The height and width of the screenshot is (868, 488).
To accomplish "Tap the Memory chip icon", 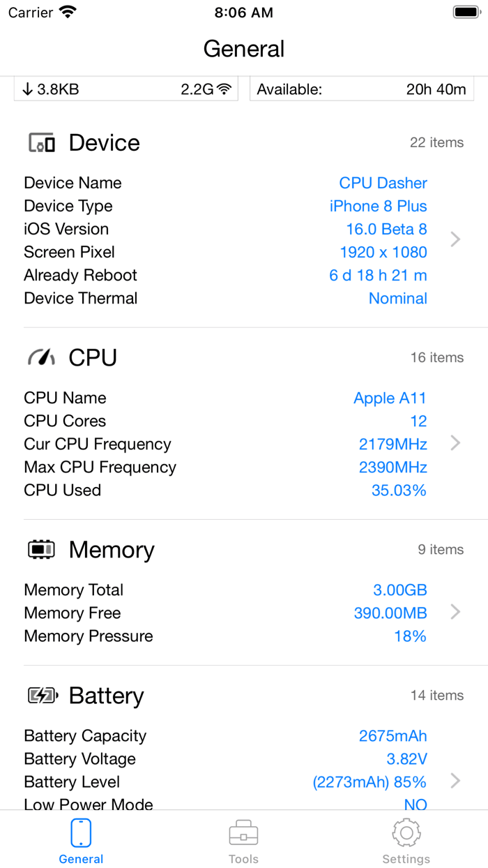I will click(40, 549).
